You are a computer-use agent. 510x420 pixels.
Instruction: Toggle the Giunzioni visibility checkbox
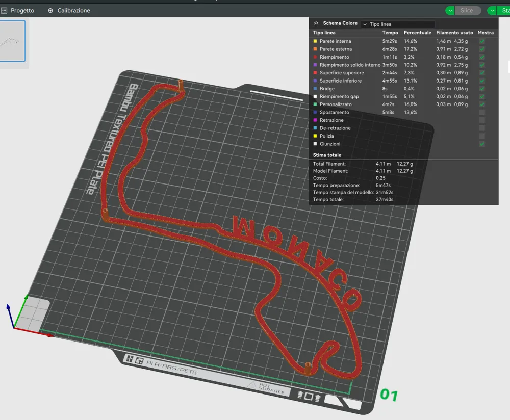tap(482, 144)
